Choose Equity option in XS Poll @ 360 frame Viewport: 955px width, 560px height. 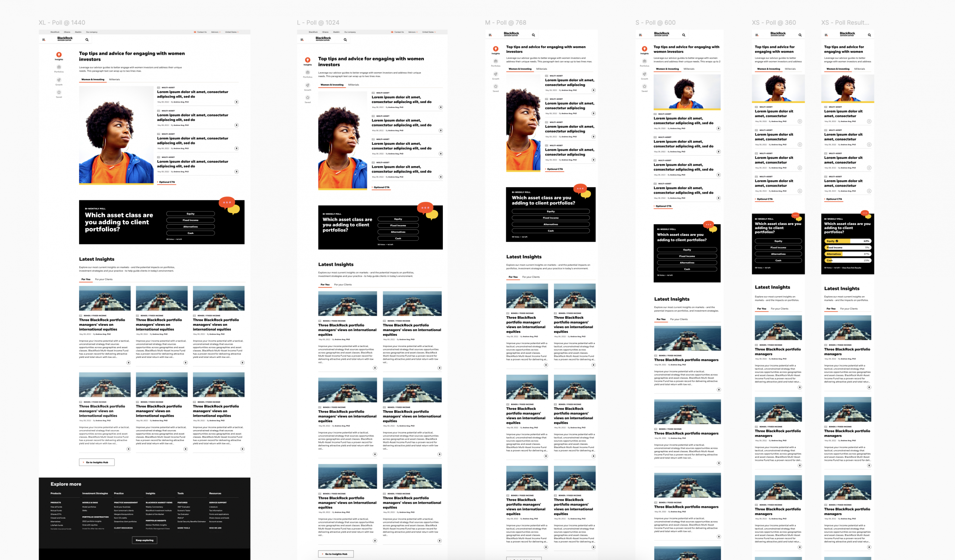point(778,241)
